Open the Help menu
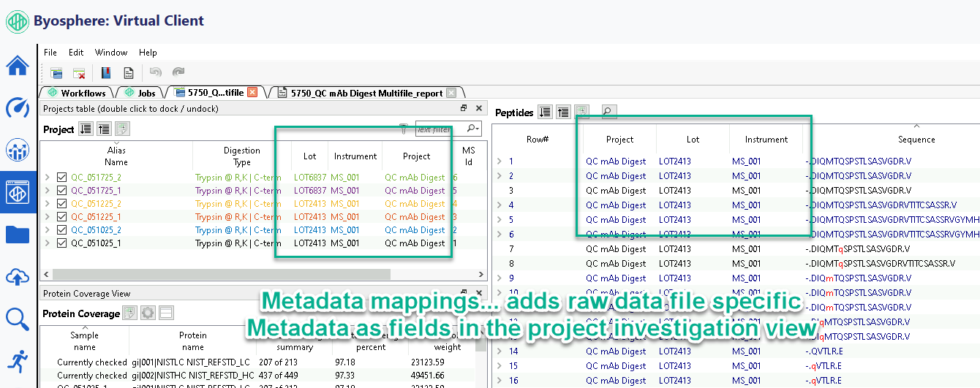The image size is (980, 388). tap(148, 53)
